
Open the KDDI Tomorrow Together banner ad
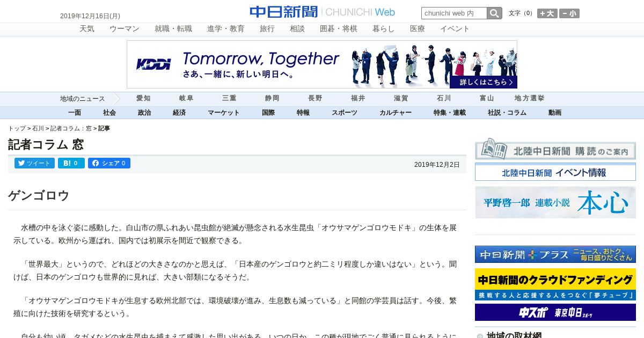[322, 64]
